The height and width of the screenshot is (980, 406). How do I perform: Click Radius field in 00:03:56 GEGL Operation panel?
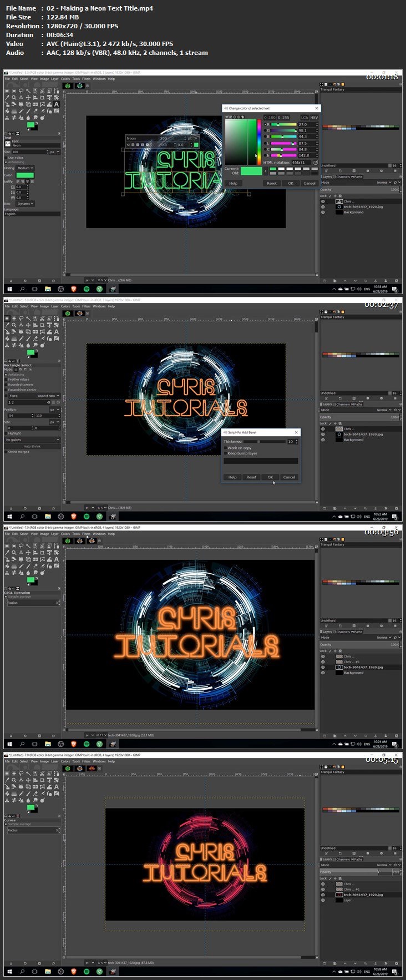click(32, 603)
